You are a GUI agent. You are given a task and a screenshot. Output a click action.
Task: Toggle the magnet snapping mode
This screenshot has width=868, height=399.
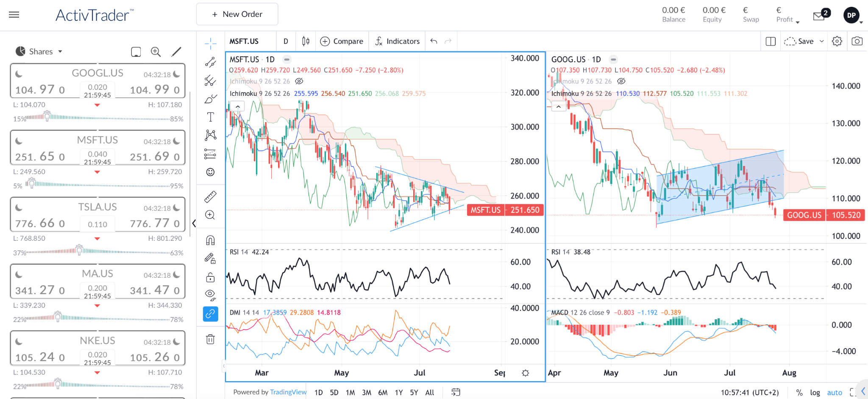click(x=210, y=240)
